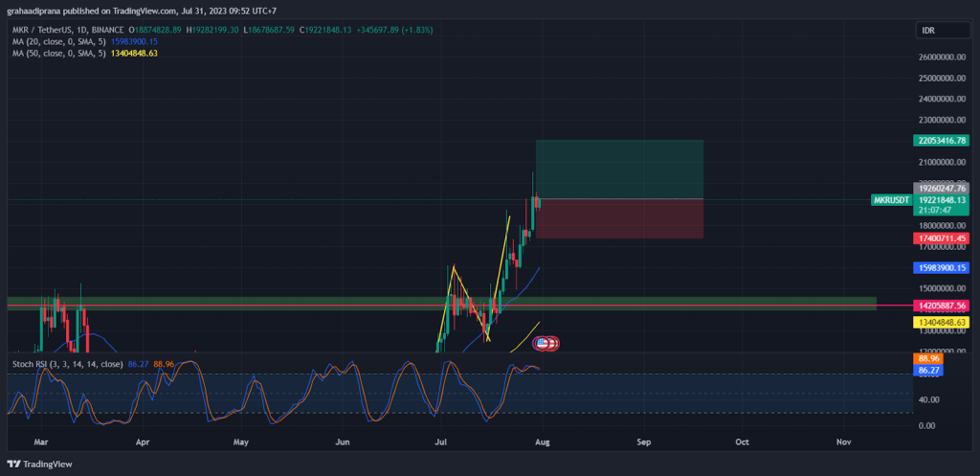
Task: Click the Jul label on time axis
Action: [x=440, y=442]
